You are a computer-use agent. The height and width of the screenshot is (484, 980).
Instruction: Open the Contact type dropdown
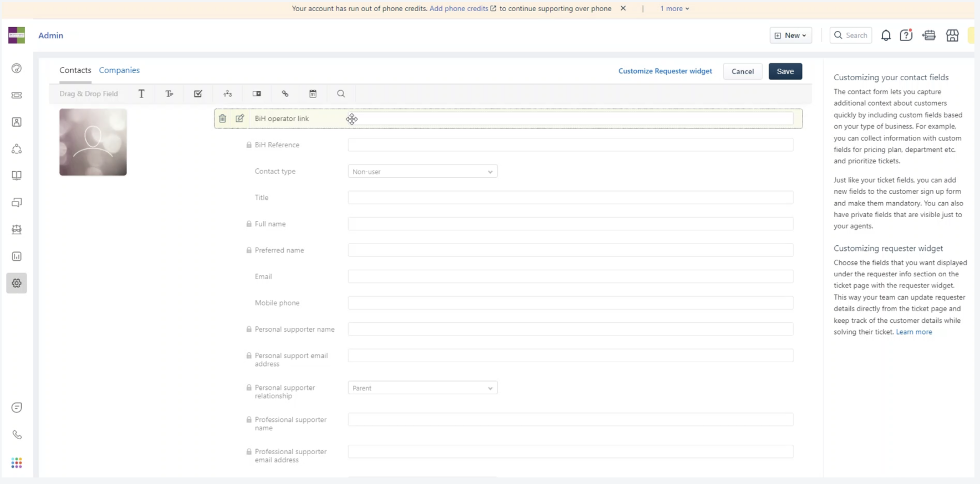coord(422,172)
